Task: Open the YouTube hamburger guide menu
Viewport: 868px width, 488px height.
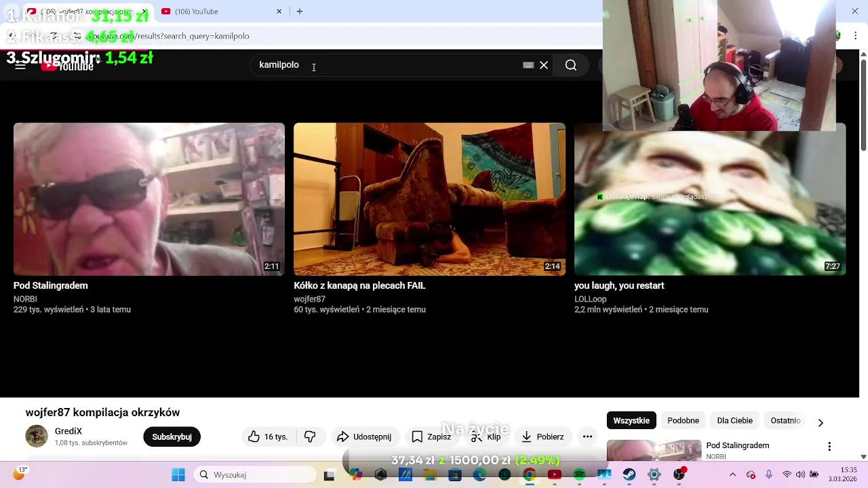Action: coord(20,65)
